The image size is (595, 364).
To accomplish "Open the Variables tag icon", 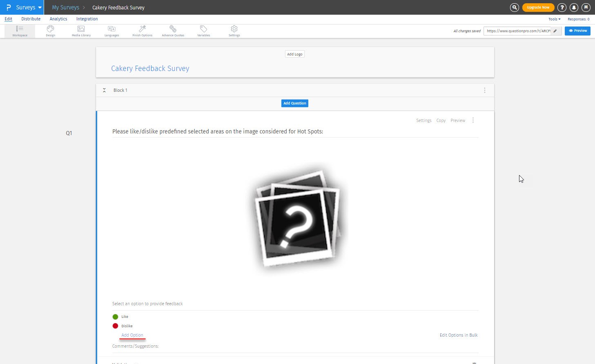I will coord(203,31).
